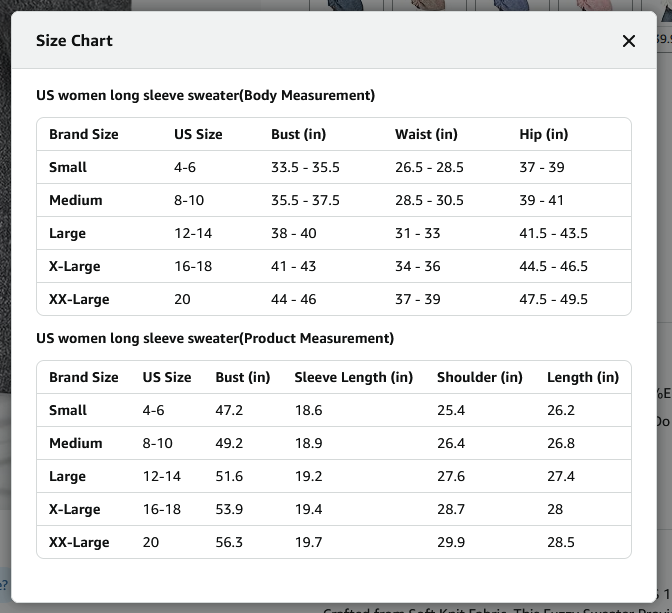This screenshot has width=672, height=613.
Task: Select the X-Large length value 28
Action: (x=555, y=509)
